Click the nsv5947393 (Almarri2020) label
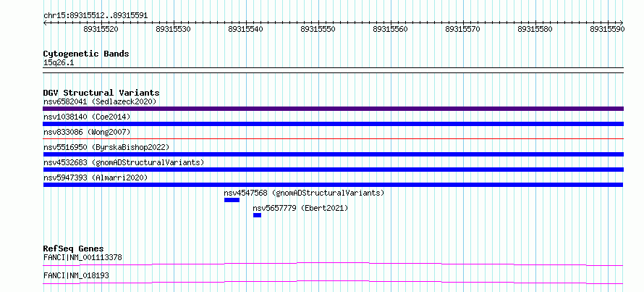 96,178
